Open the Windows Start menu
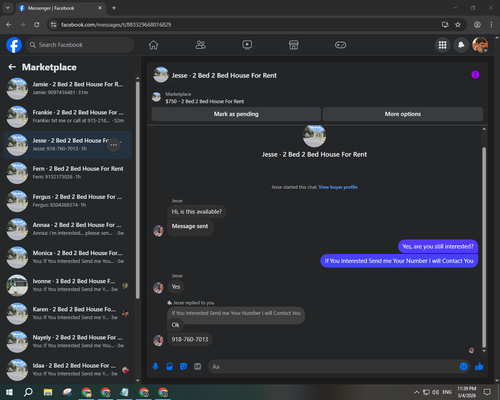Screen dimensions: 500x400 tap(9, 392)
